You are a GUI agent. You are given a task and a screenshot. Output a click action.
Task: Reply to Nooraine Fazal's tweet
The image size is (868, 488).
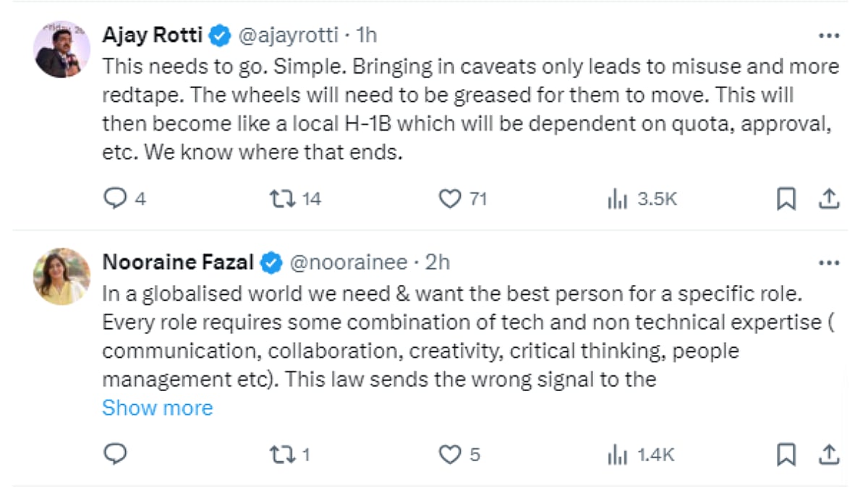[x=116, y=454]
